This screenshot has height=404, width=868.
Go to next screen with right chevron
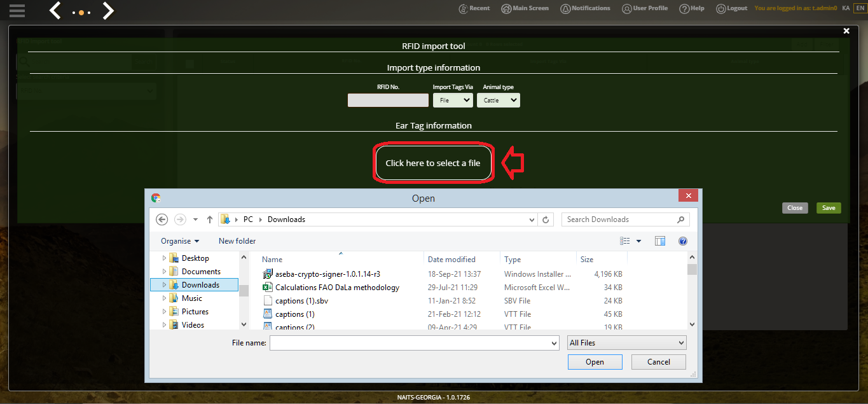[109, 10]
